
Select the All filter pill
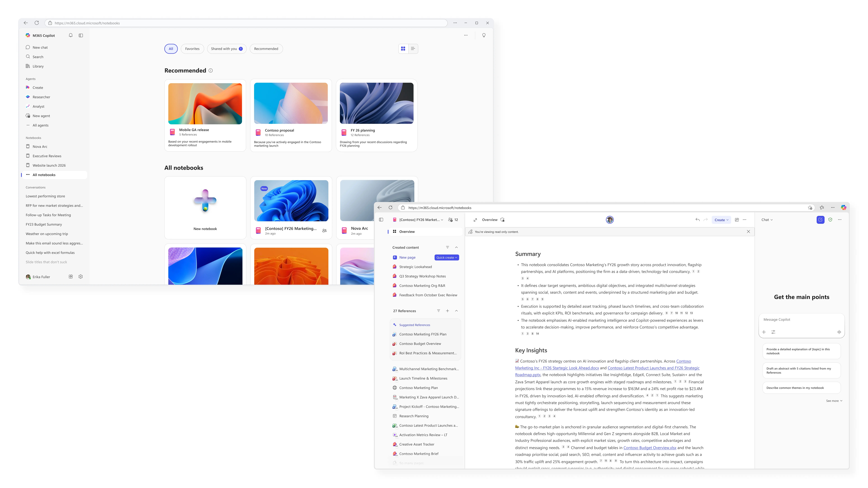pos(171,49)
